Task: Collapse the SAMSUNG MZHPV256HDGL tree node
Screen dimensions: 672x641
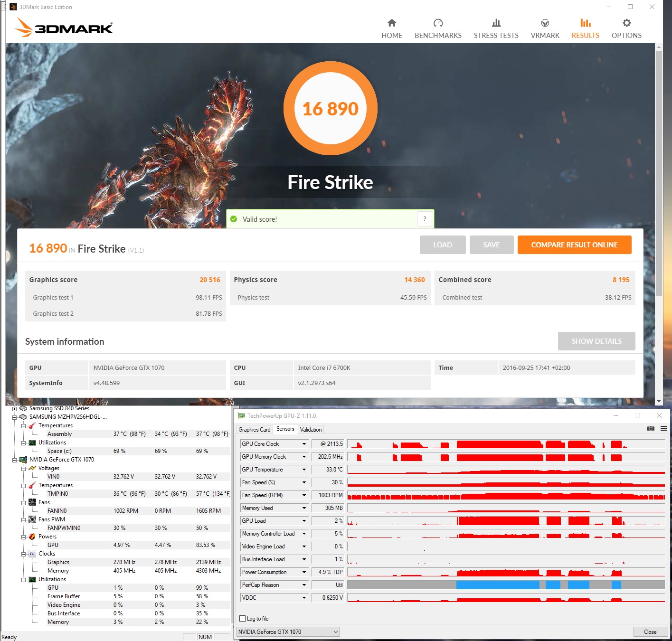Action: pos(14,417)
